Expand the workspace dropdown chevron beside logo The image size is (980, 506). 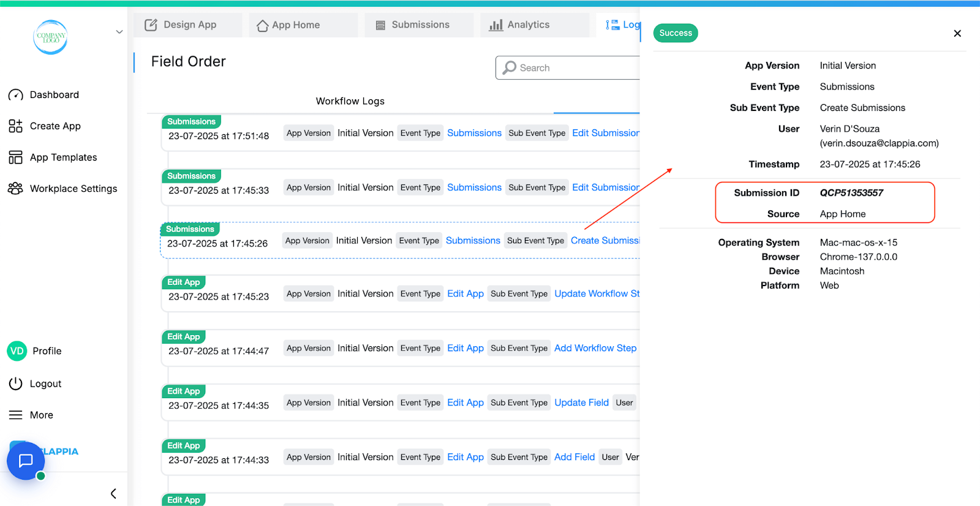119,32
